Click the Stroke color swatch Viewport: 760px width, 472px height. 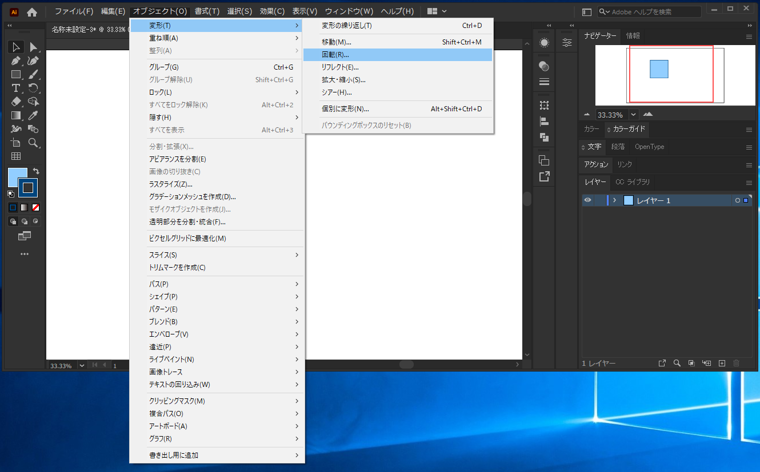pos(28,188)
